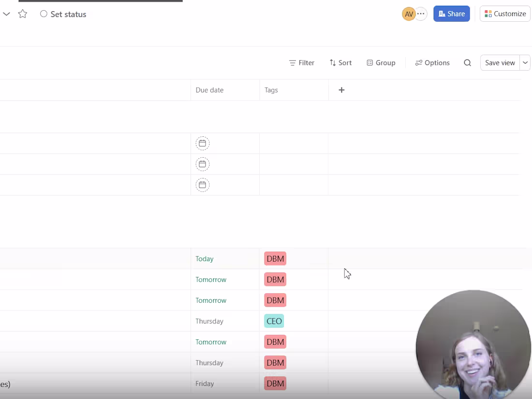
Task: Open the view Options icon
Action: 432,62
